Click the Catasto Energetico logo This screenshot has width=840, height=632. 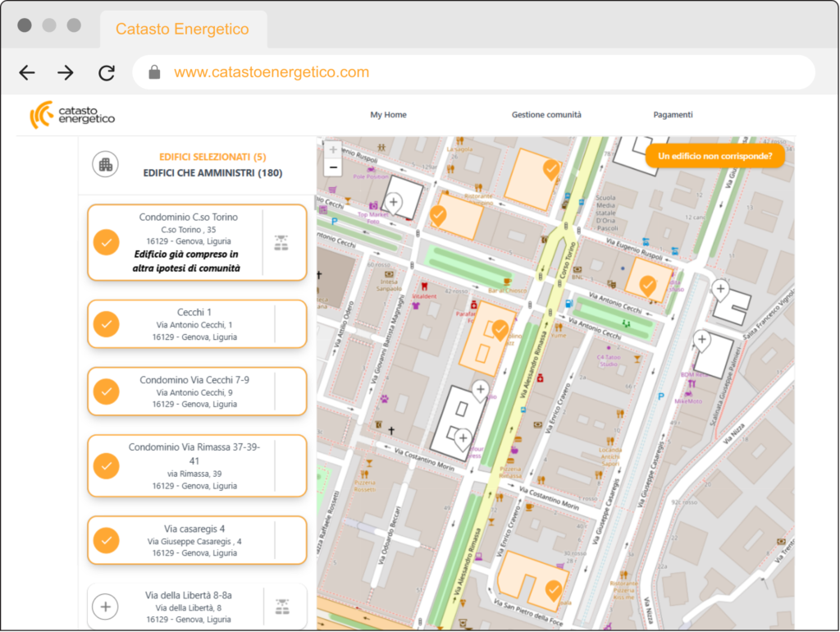(x=72, y=116)
